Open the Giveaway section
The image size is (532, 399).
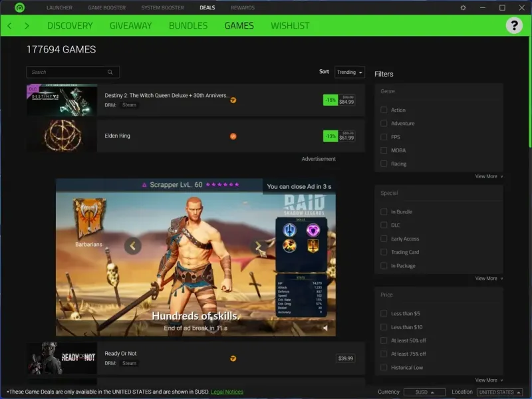click(x=130, y=25)
